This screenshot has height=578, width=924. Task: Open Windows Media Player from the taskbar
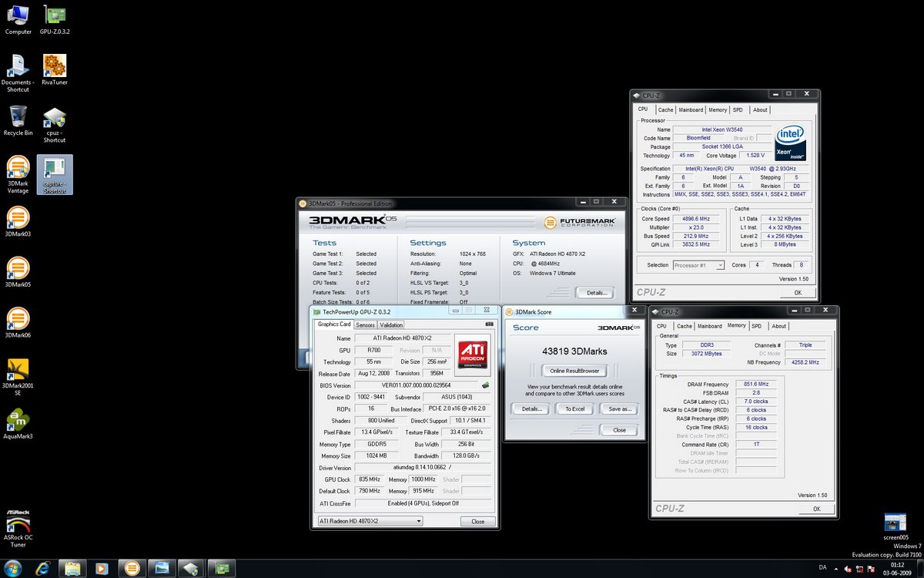coord(102,569)
